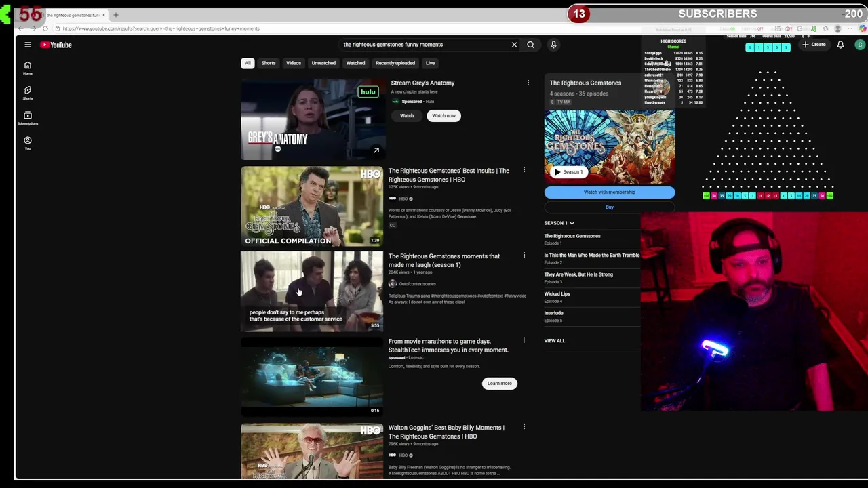Open the Walton Goggins video thumbnail
Viewport: 868px width, 488px height.
click(312, 451)
